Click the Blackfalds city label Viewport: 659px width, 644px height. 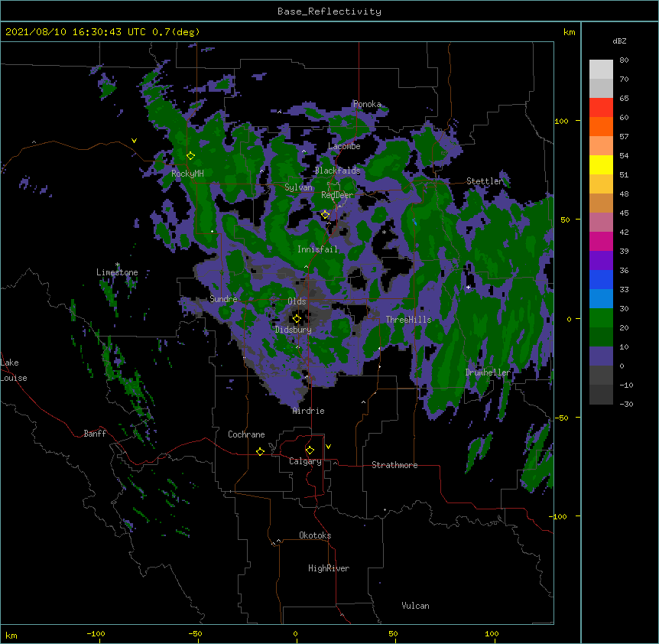click(x=337, y=171)
